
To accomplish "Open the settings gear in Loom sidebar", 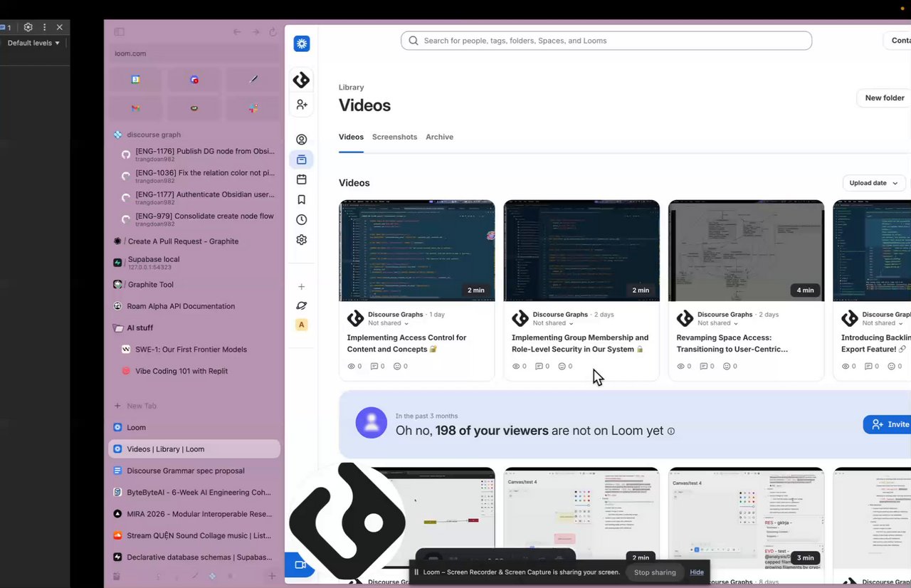I will click(x=302, y=240).
